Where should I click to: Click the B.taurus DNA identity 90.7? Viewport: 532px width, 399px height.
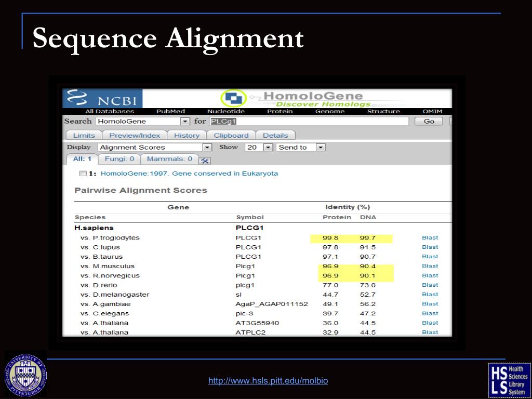367,257
